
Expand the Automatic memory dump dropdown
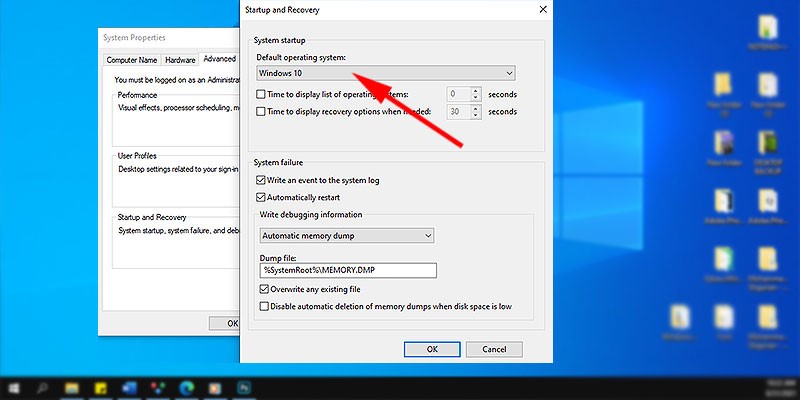[x=347, y=236]
